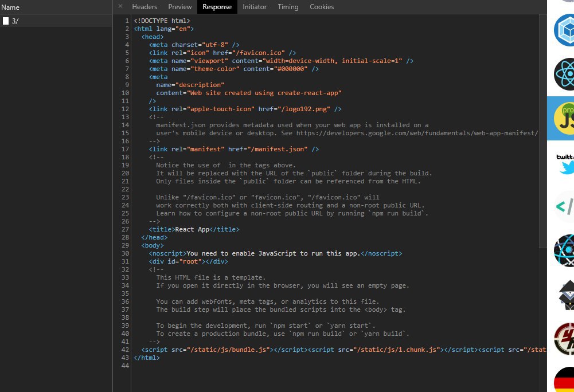The width and height of the screenshot is (574, 392).
Task: Click the opening '<head>' tag line
Action: tap(153, 37)
